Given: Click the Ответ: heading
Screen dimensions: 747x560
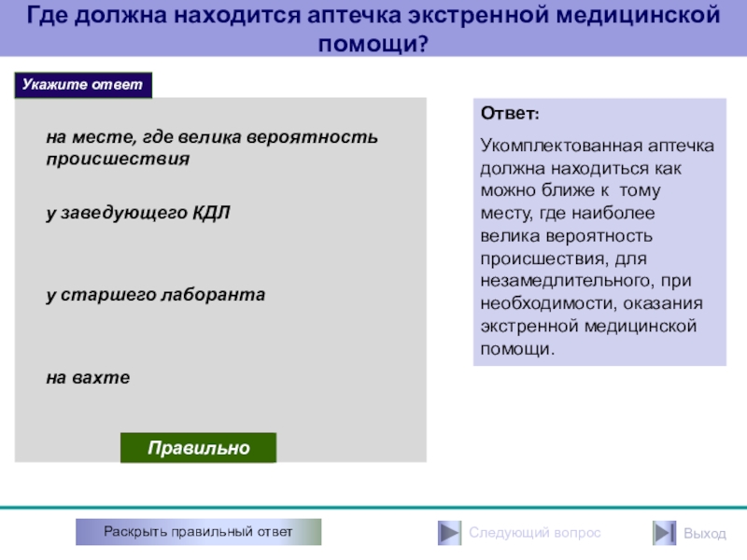Looking at the screenshot, I should point(510,113).
